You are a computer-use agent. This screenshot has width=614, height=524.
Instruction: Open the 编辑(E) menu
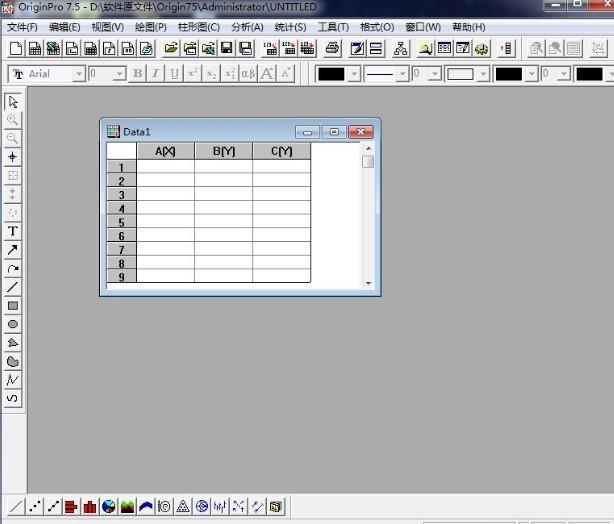click(65, 27)
